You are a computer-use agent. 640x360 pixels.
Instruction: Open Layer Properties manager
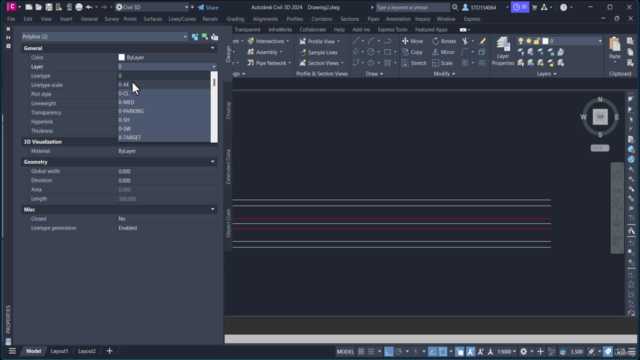503,51
